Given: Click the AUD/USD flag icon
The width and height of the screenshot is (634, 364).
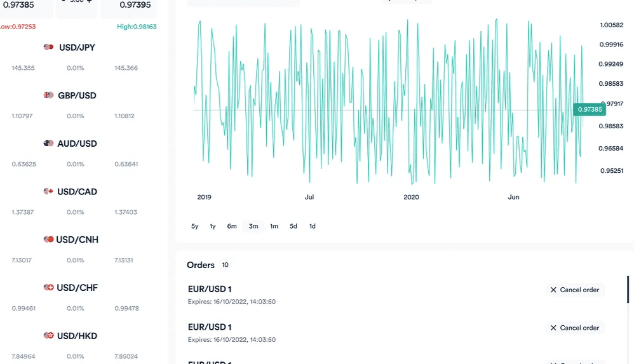Looking at the screenshot, I should (48, 144).
